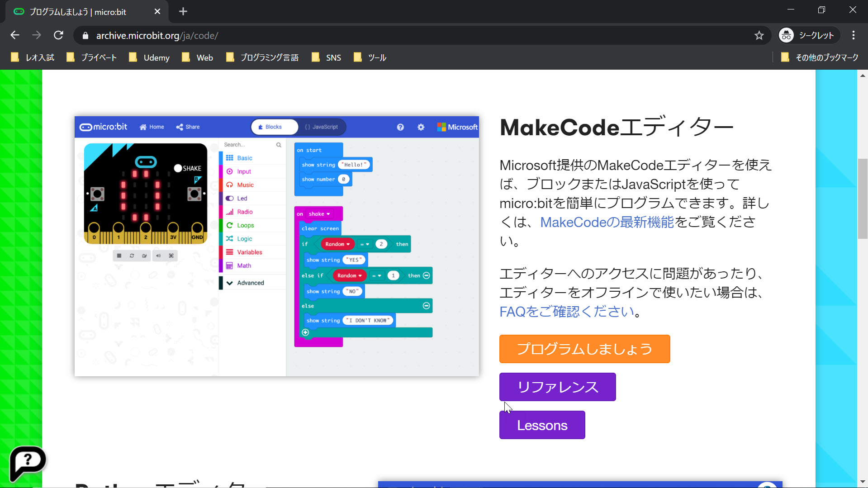Click the orange プログラムしましょう button
868x488 pixels.
click(x=584, y=349)
